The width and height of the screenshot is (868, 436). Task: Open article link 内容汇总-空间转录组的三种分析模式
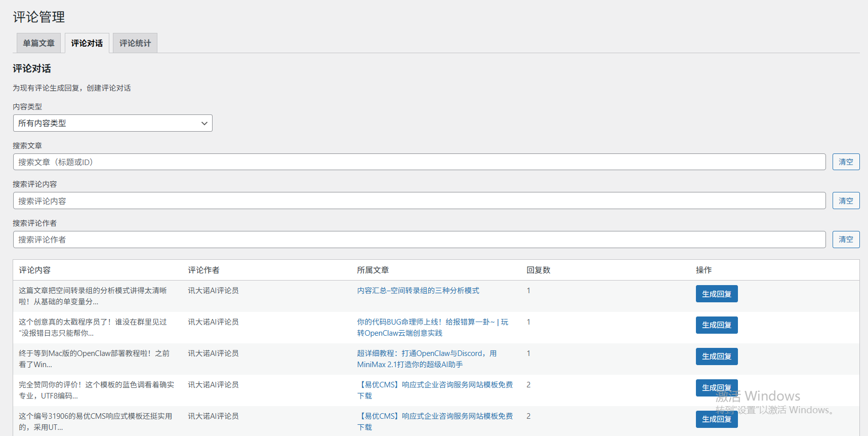418,291
